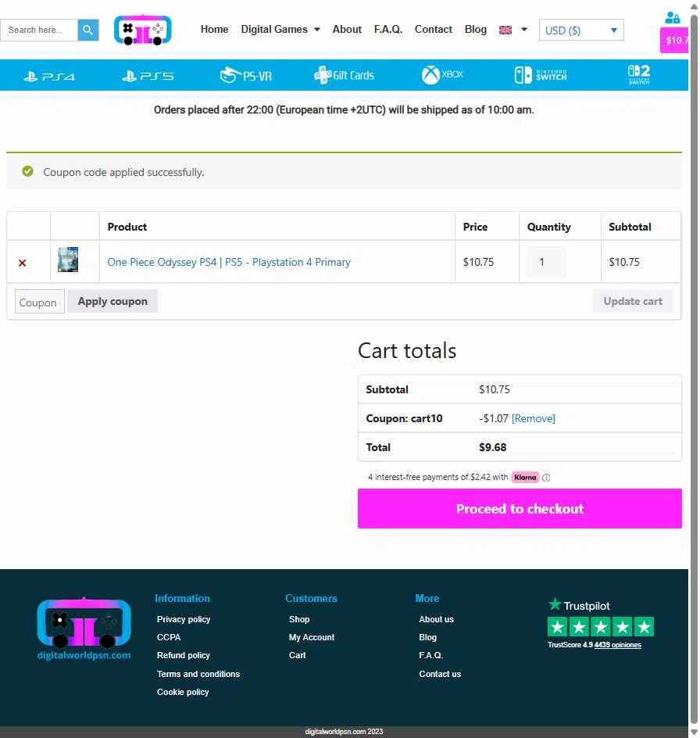Expand the language selector arrow
Screen dimensions: 700x738
[524, 30]
